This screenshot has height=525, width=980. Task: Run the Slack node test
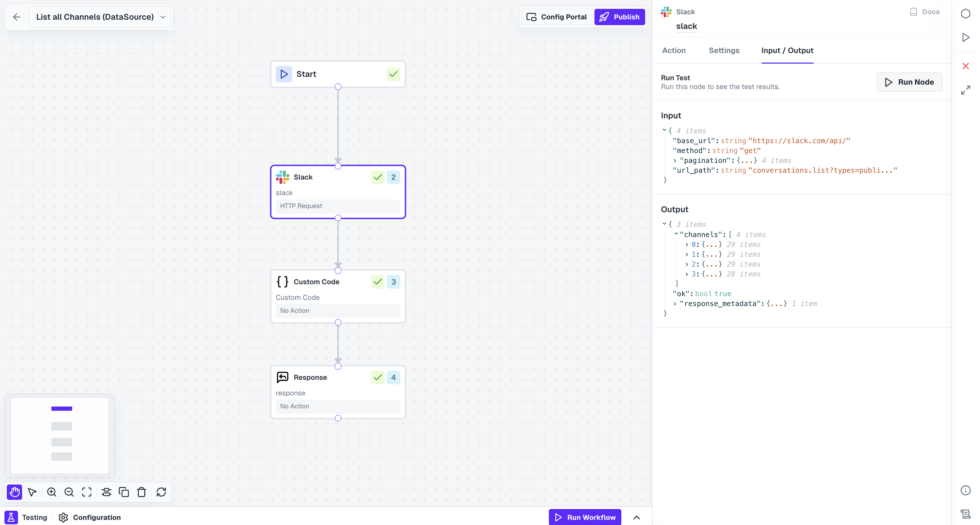pyautogui.click(x=909, y=82)
